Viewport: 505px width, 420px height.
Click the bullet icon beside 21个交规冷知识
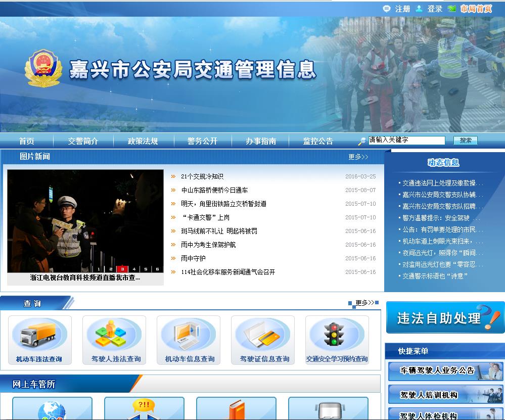pyautogui.click(x=173, y=176)
